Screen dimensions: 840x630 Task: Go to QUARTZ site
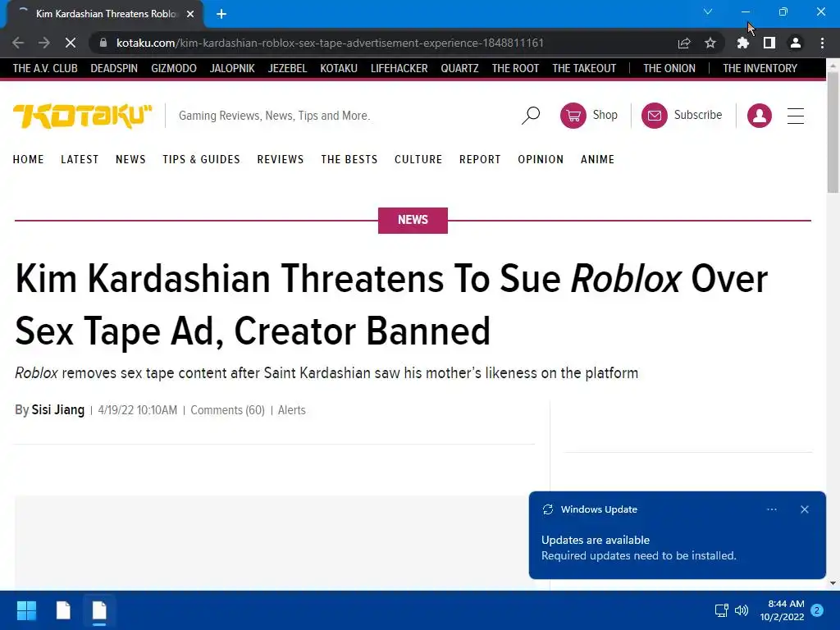[x=459, y=69]
